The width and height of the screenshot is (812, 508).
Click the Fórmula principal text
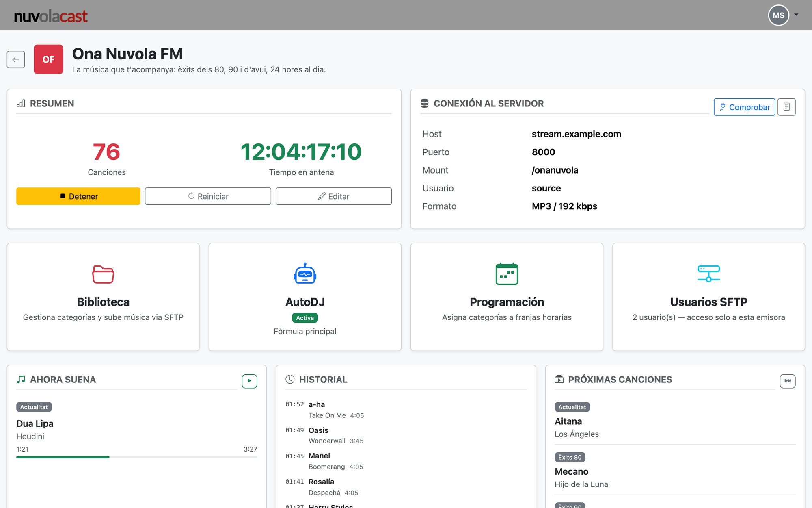pos(305,331)
